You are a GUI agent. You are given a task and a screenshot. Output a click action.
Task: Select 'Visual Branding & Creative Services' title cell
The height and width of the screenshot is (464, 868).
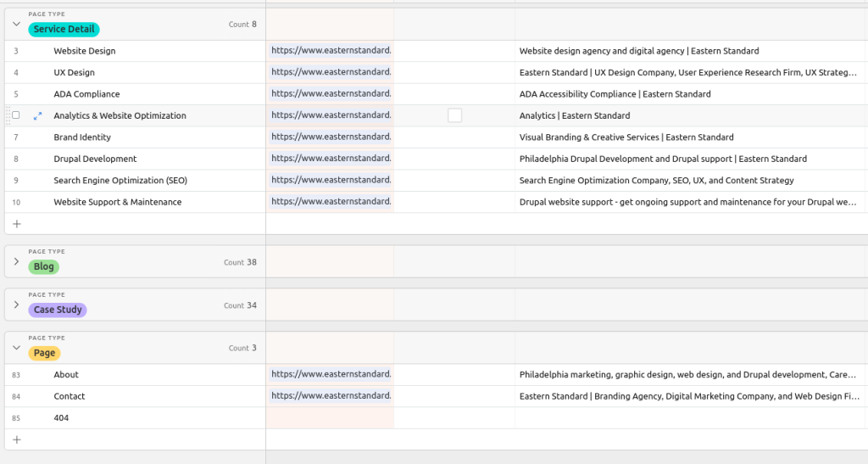(x=691, y=137)
